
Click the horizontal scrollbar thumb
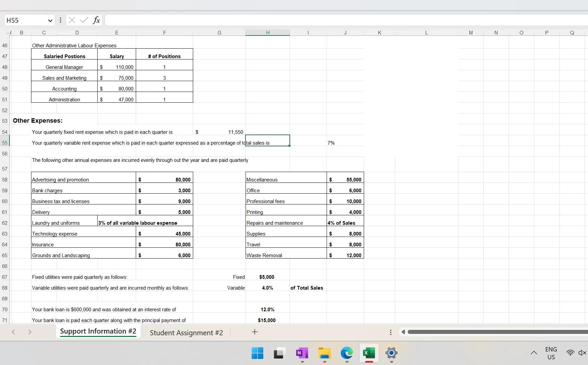coord(497,332)
